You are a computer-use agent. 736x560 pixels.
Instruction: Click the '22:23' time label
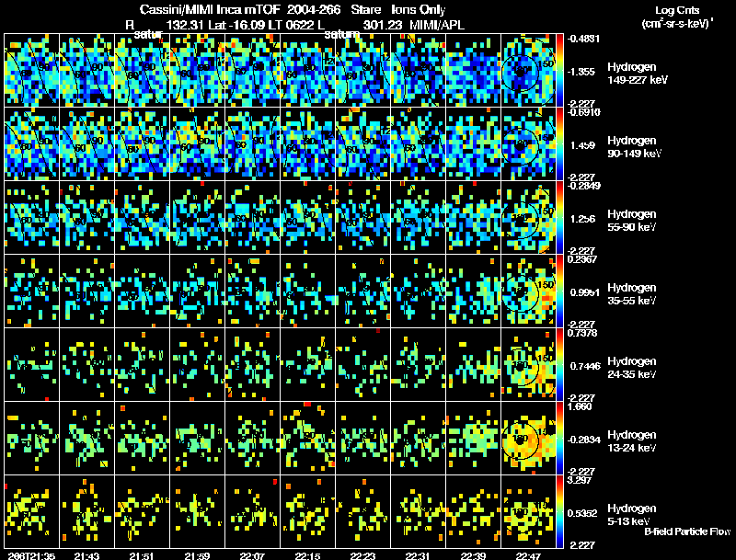[362, 555]
